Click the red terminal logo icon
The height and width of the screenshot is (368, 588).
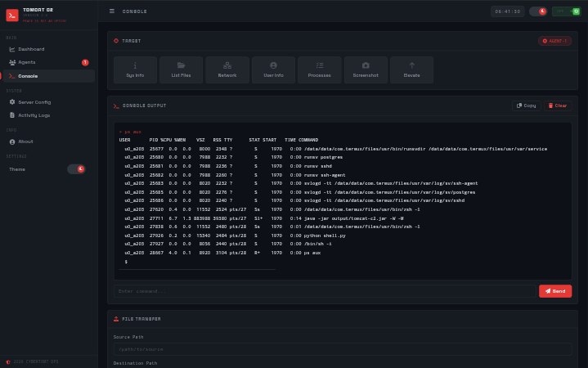[x=12, y=16]
